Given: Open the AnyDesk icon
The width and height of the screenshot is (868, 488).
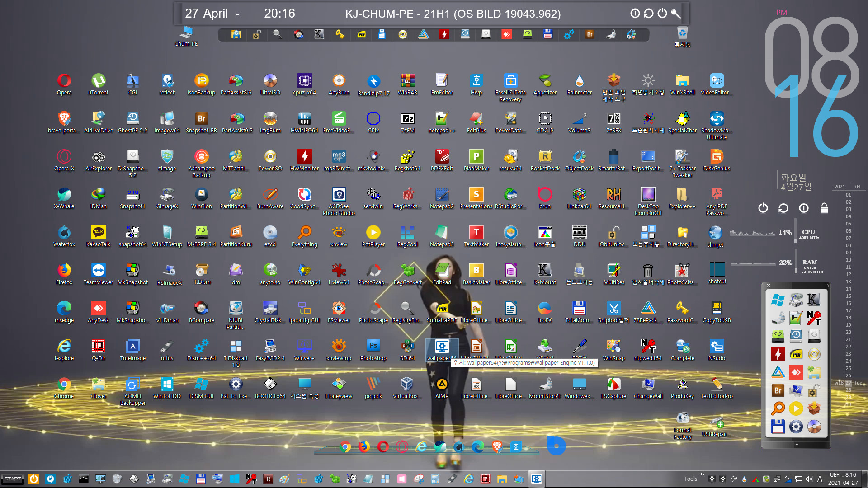Looking at the screenshot, I should (98, 312).
